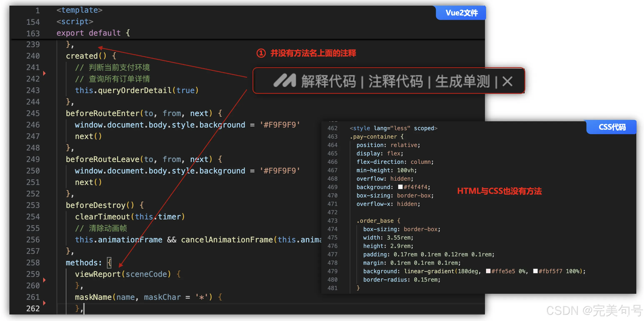Click 生成单测 in the code lens bar
The width and height of the screenshot is (644, 321).
click(x=463, y=81)
